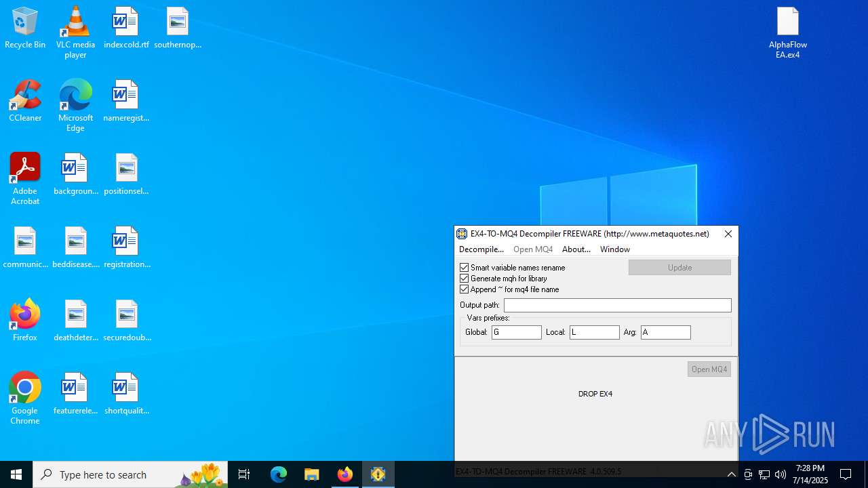Select the indexcold.rtf document icon

point(126,28)
